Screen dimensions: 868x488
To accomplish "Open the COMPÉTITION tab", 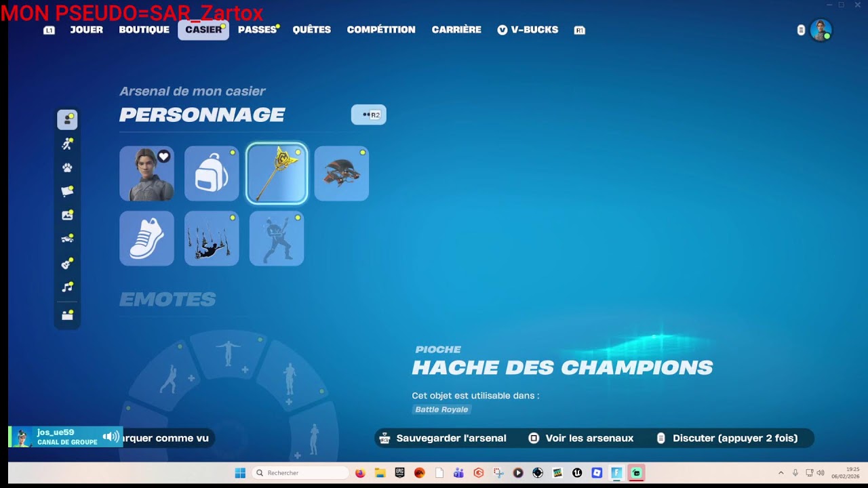I will (381, 30).
